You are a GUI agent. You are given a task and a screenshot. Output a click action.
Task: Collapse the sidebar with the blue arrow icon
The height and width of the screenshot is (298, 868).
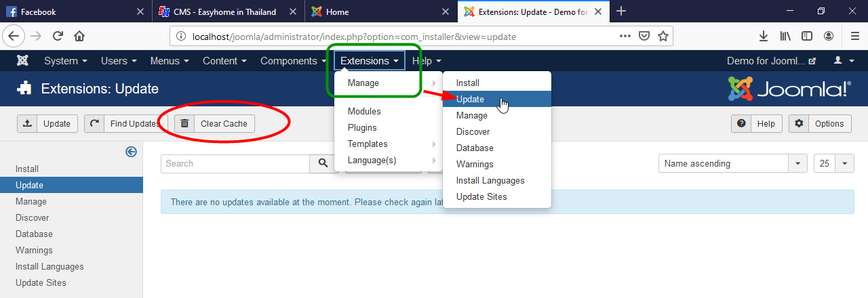click(x=132, y=152)
